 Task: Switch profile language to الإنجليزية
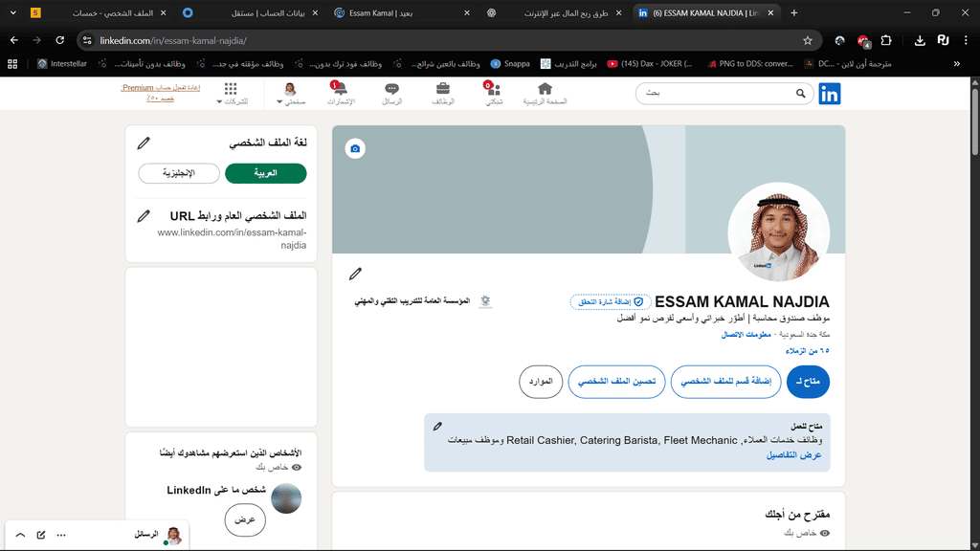pyautogui.click(x=179, y=173)
